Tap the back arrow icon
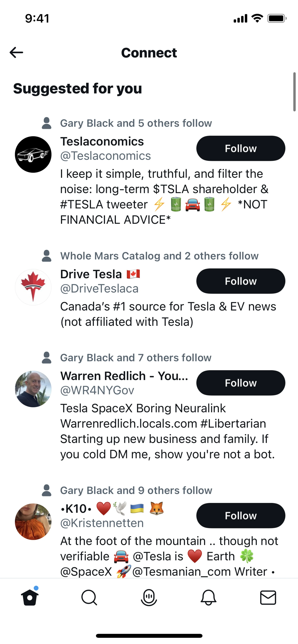Screen dimensions: 298x644 (x=16, y=53)
